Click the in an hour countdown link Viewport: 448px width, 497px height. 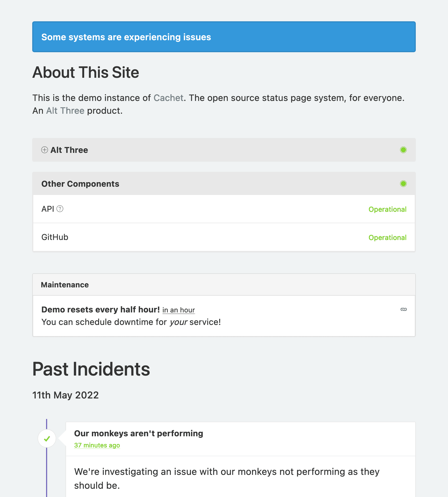coord(178,310)
